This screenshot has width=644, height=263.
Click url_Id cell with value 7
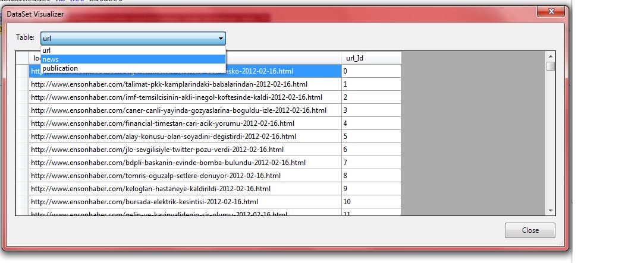[371, 163]
